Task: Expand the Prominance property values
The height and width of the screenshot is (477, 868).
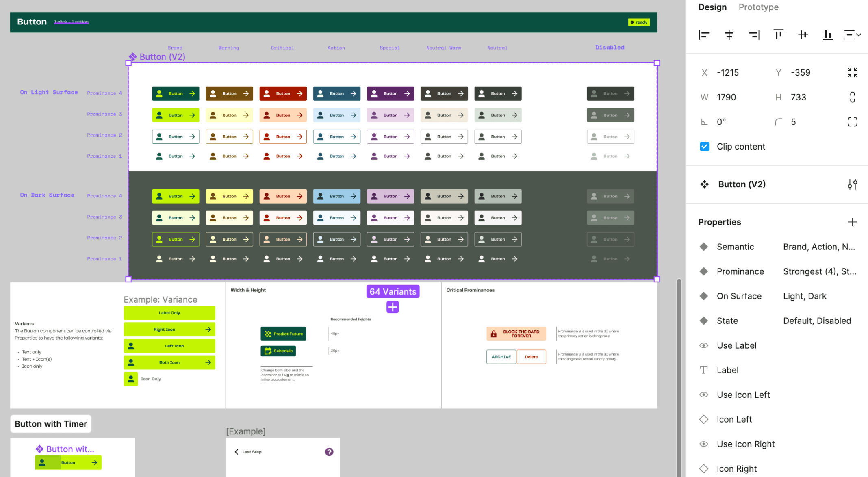Action: click(819, 271)
